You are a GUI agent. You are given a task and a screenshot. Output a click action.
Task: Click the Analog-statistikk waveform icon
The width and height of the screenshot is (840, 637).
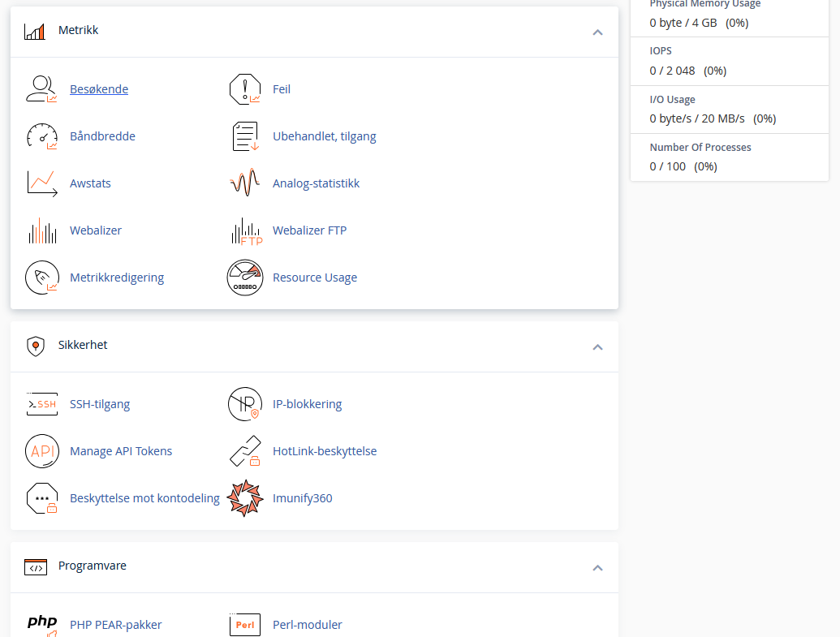tap(245, 183)
